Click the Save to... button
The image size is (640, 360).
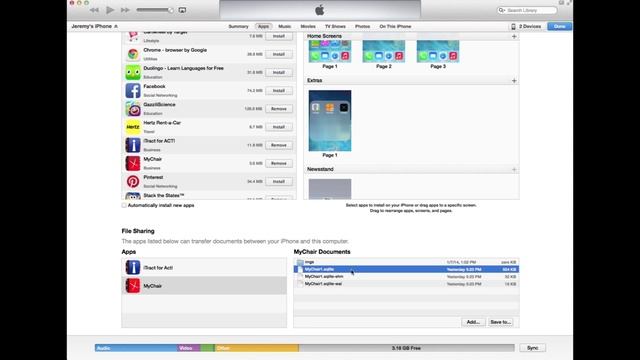click(x=500, y=322)
